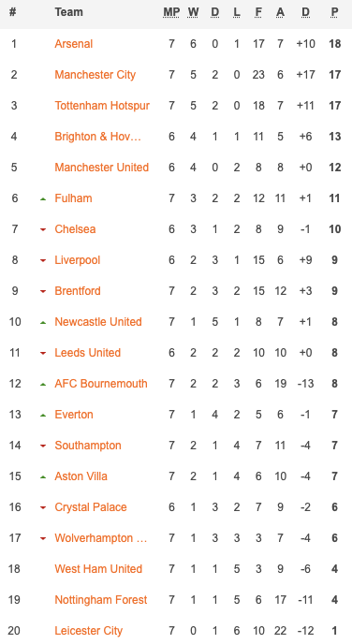Click the F goals-for column header
352x644 pixels.
click(258, 12)
